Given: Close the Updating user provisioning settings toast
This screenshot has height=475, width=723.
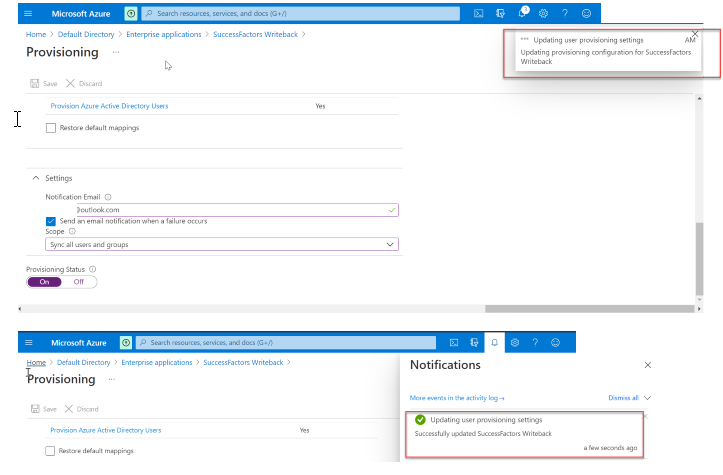Looking at the screenshot, I should 695,34.
